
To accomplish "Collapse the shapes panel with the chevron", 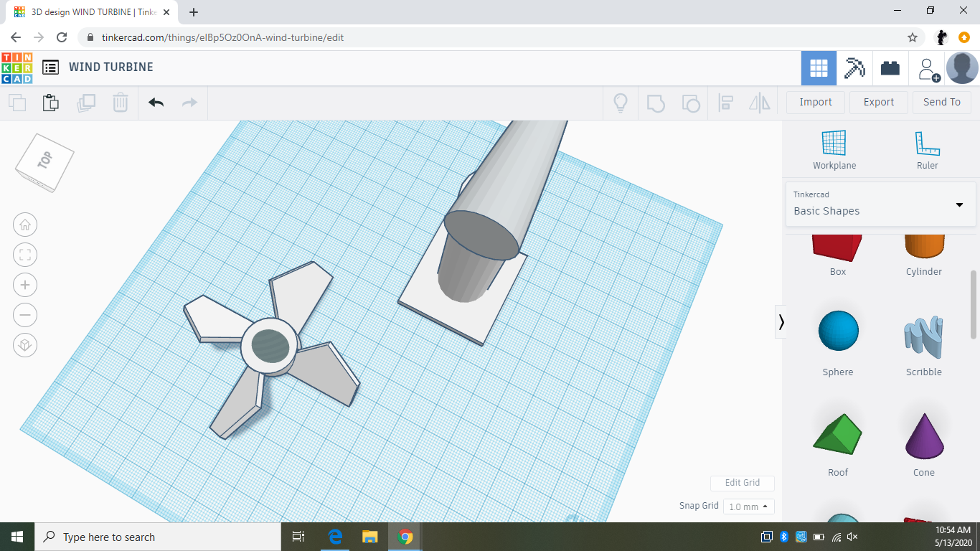I will pyautogui.click(x=781, y=322).
